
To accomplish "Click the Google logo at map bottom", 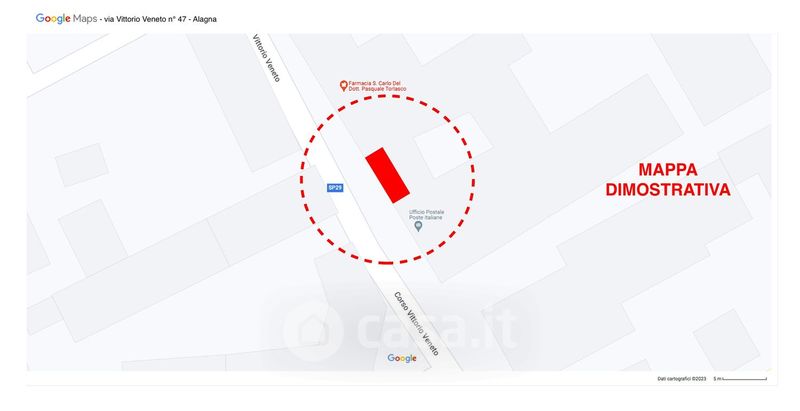I will tap(402, 358).
